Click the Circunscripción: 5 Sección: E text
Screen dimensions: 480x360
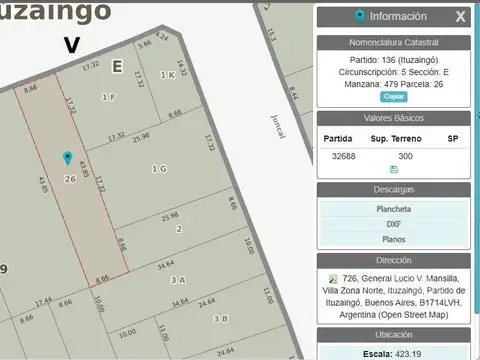tap(394, 72)
